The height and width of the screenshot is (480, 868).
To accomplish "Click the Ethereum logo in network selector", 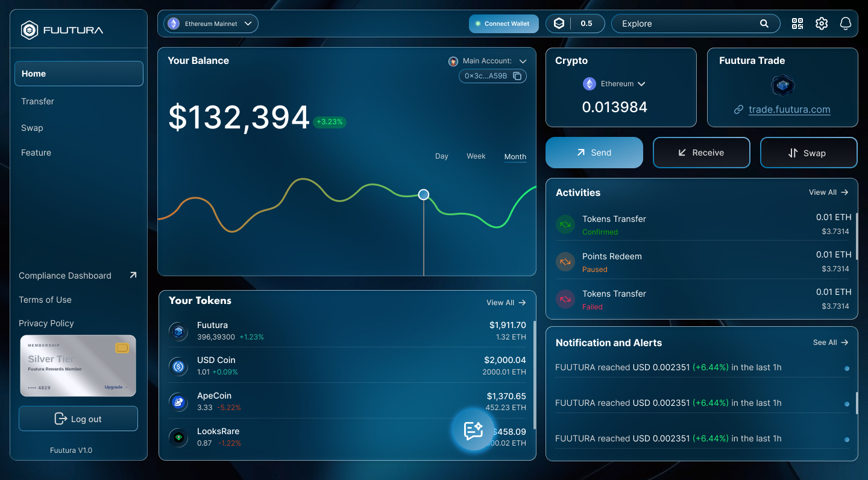I will pyautogui.click(x=174, y=24).
